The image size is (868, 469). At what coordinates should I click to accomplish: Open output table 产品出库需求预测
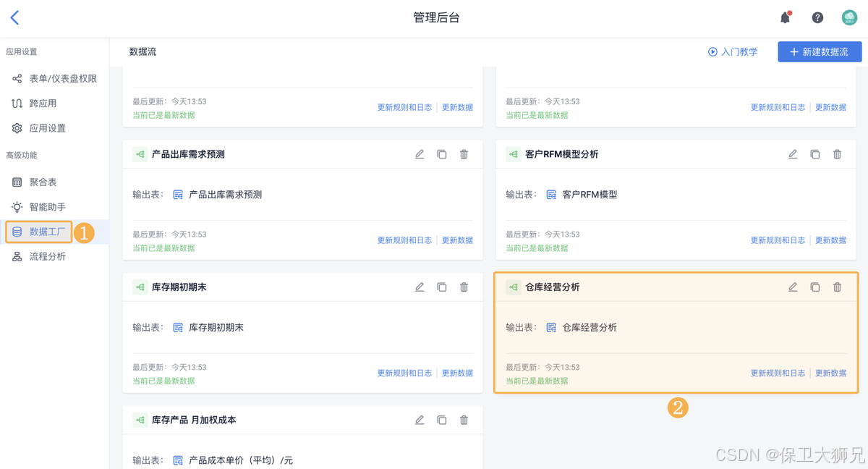[x=225, y=195]
